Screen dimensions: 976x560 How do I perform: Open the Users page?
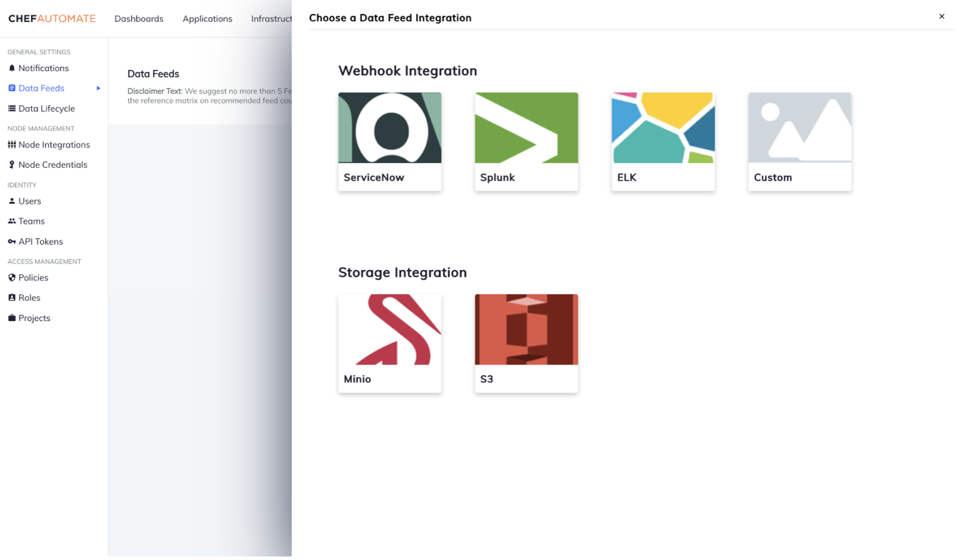[x=30, y=201]
